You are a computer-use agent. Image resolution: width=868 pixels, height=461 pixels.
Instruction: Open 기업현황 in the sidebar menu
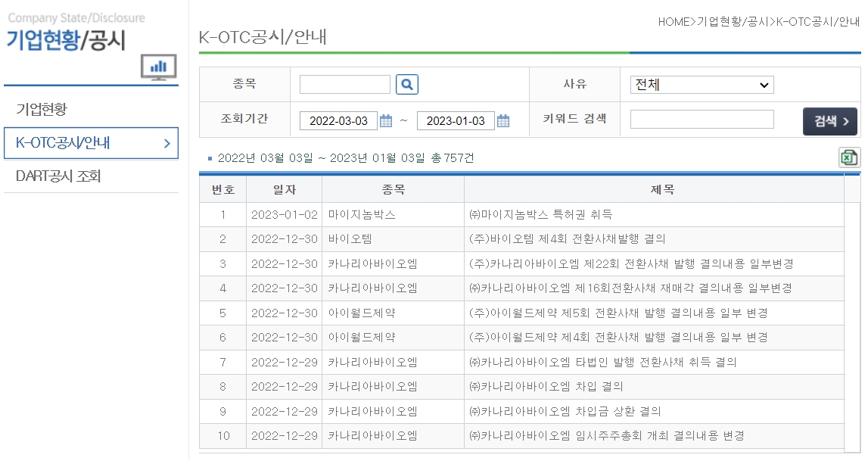point(42,109)
